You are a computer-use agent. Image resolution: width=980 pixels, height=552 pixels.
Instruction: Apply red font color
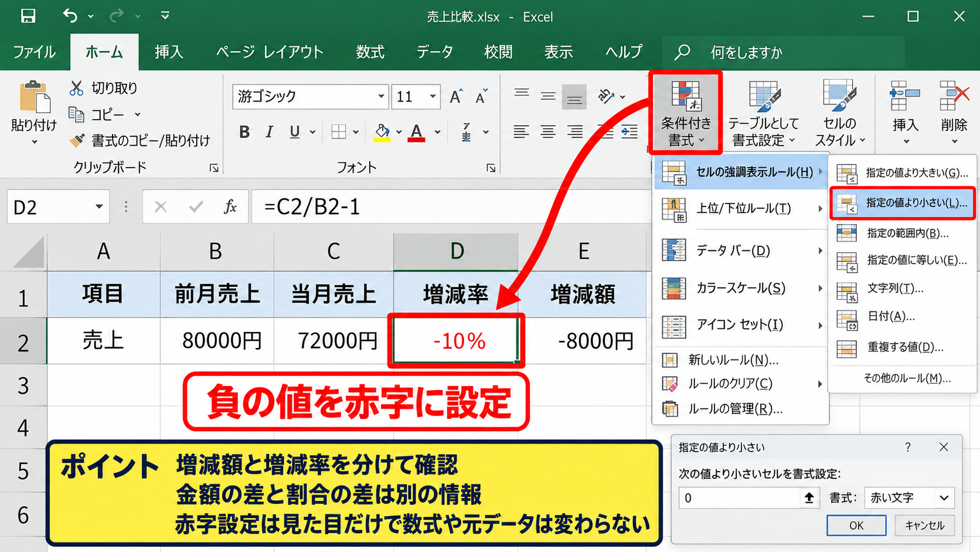pos(417,132)
